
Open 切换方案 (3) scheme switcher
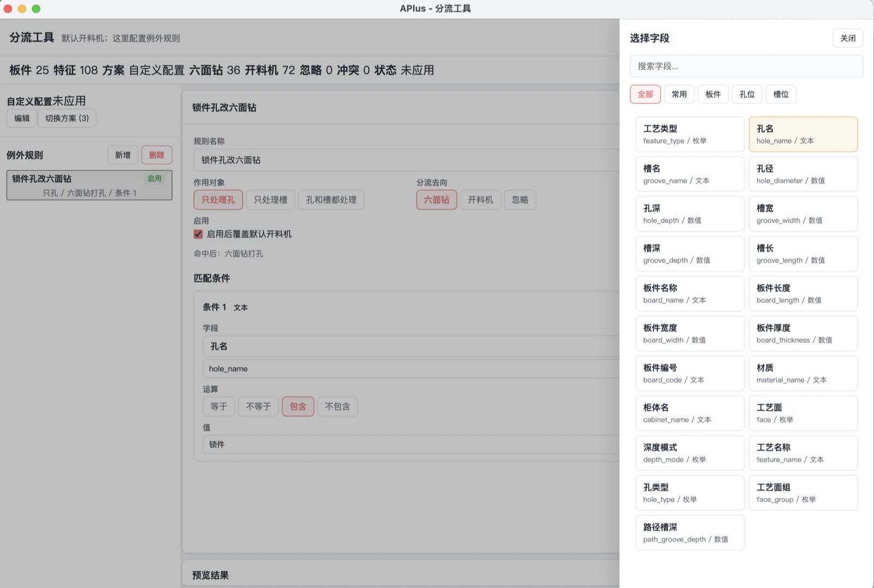pyautogui.click(x=67, y=118)
